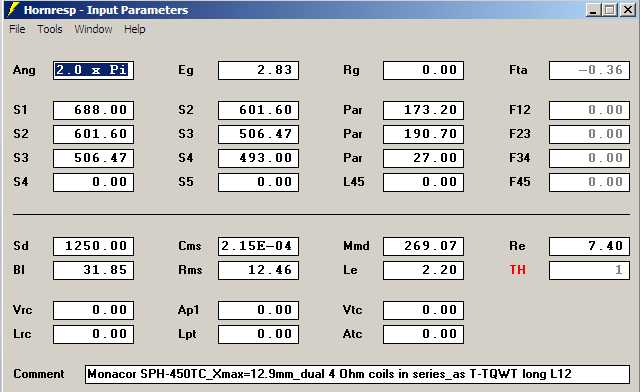Click the Re field with 7.40

coord(589,246)
